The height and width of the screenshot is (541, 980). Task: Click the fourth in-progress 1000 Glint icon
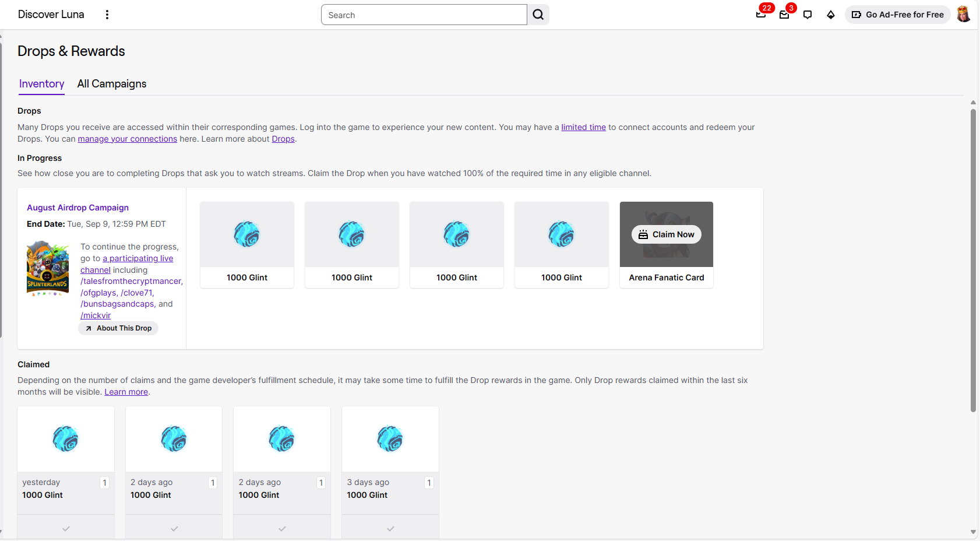tap(562, 234)
